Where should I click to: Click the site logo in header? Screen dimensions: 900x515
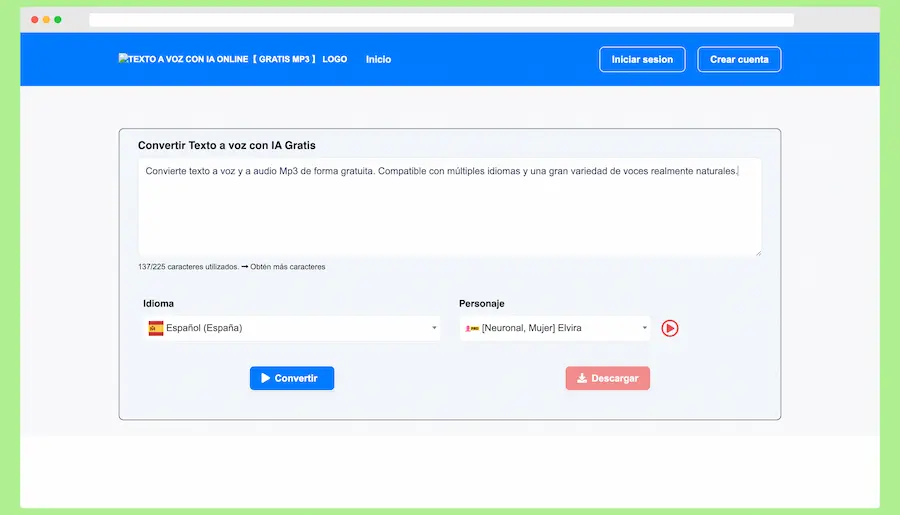tap(232, 60)
